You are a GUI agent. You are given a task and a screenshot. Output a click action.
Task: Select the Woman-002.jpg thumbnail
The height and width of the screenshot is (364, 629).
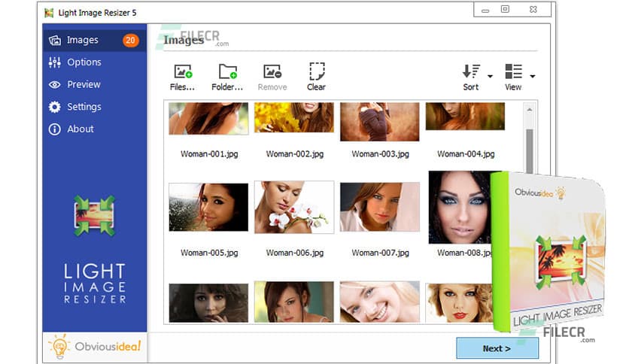[294, 117]
